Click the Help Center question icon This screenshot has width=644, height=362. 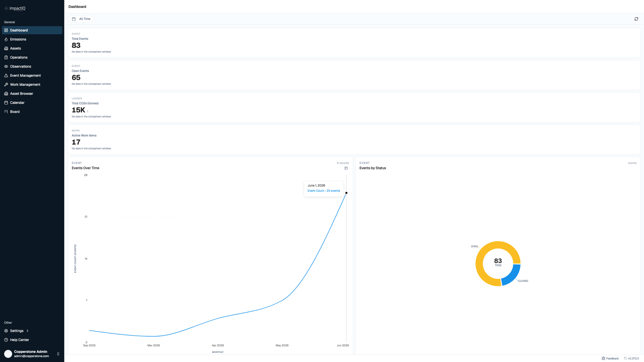tap(6, 340)
